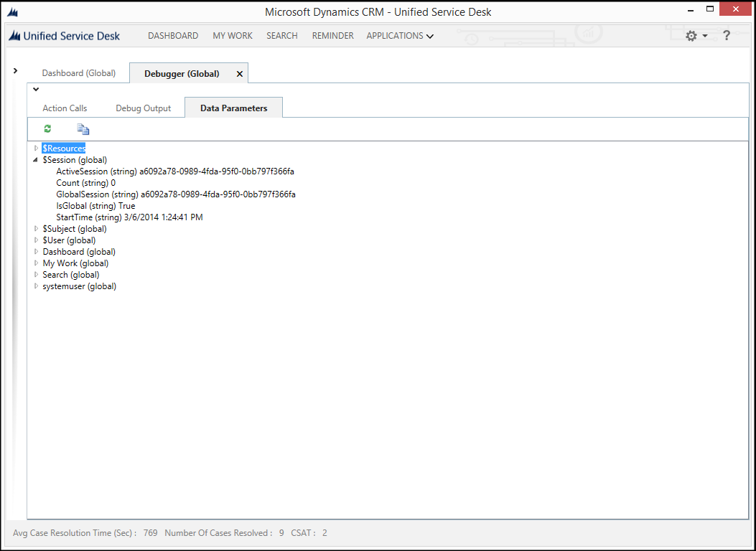This screenshot has width=756, height=551.
Task: Click the Dynamics CRM title bar logo
Action: pos(12,10)
